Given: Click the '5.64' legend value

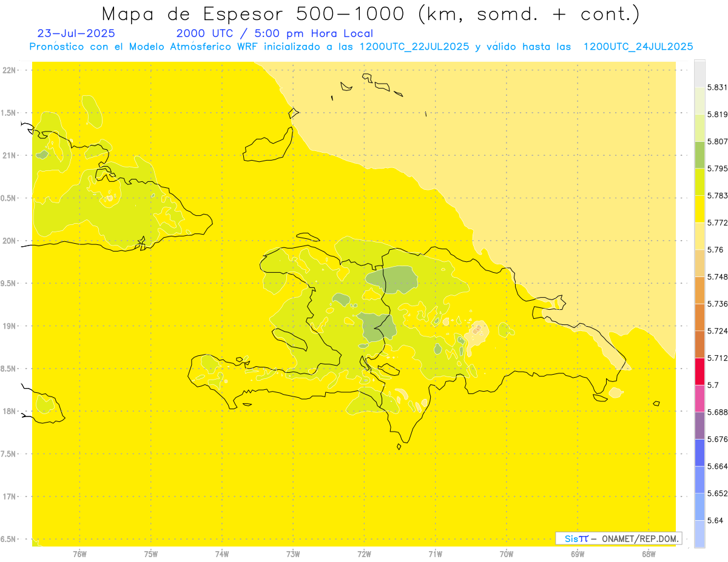Looking at the screenshot, I should tap(715, 520).
